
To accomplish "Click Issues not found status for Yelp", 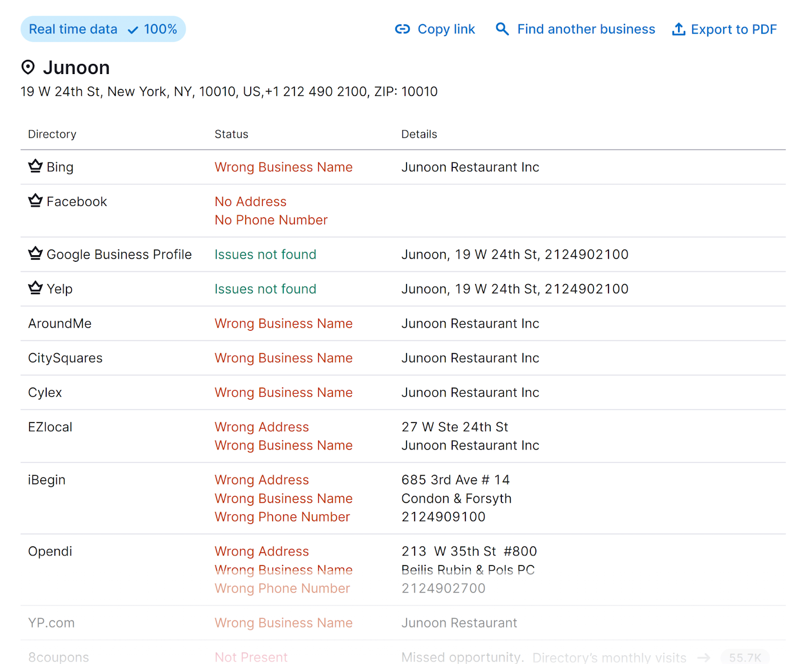I will 265,289.
